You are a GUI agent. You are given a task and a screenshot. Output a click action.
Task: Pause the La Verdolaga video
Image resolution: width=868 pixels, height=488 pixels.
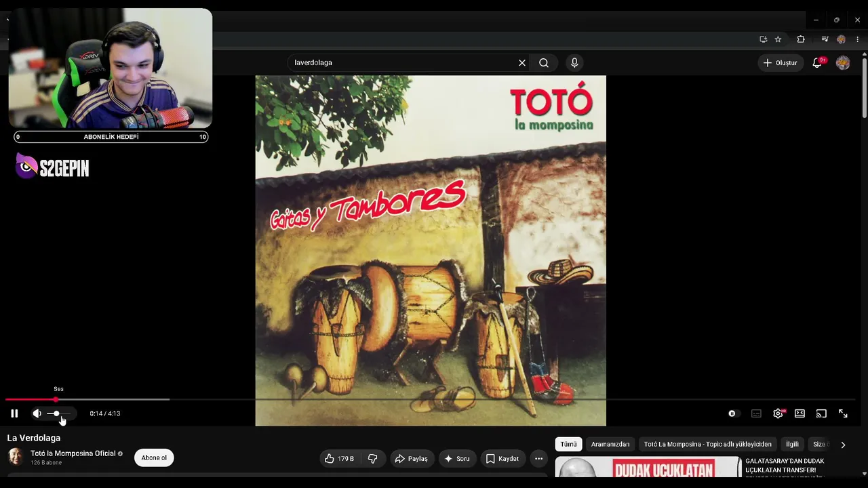coord(14,413)
